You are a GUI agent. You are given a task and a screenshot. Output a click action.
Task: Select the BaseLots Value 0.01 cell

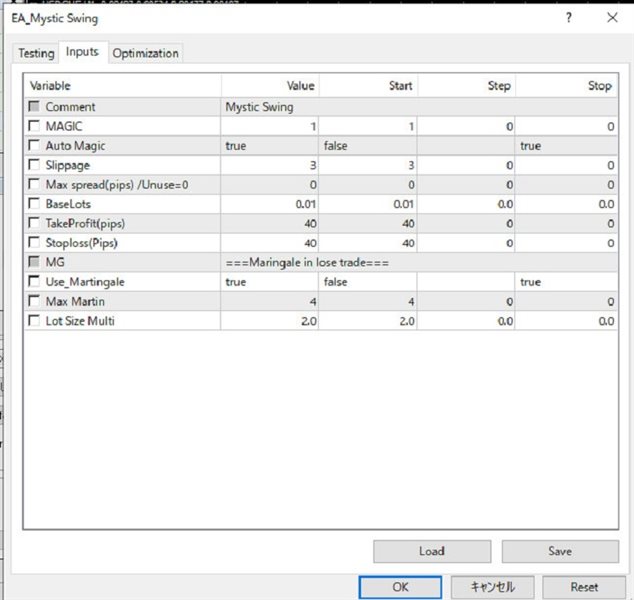tap(270, 204)
